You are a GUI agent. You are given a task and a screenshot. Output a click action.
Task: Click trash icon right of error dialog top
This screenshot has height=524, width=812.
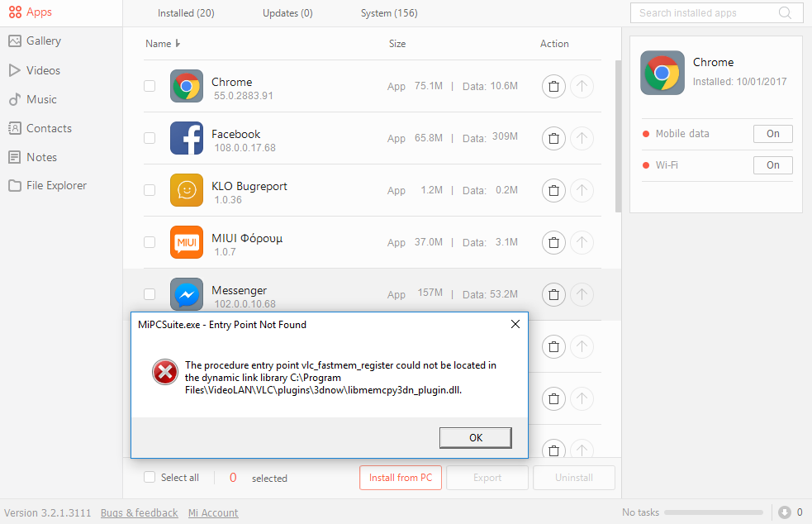[x=553, y=346]
